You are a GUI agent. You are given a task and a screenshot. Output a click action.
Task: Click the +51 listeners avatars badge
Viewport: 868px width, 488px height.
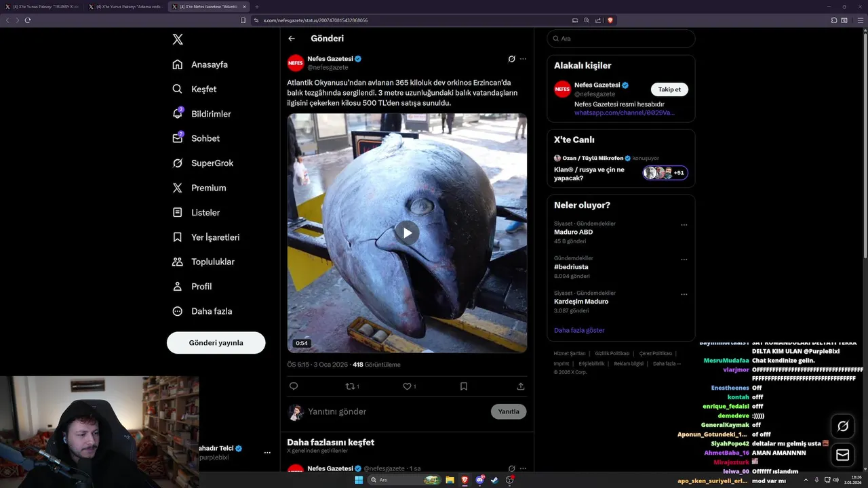665,173
